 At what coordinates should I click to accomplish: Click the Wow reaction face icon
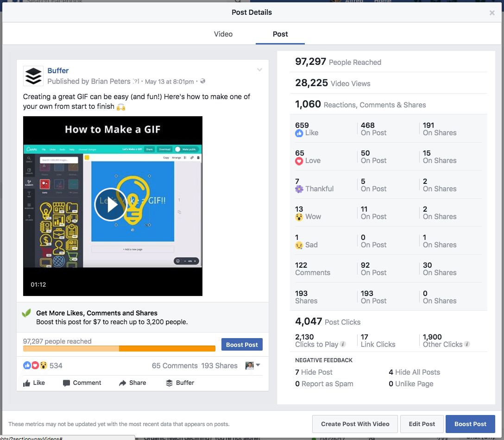[x=300, y=217]
